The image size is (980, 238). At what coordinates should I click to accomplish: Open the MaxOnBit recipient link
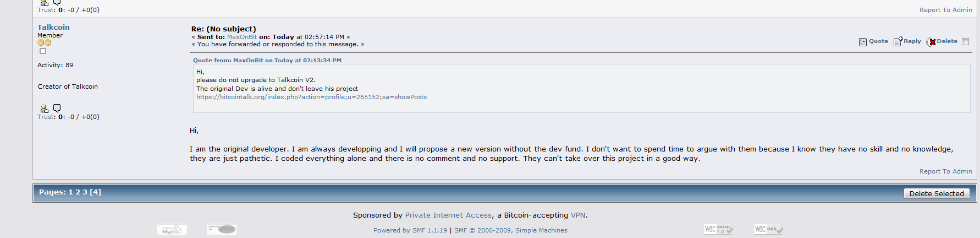(x=242, y=37)
